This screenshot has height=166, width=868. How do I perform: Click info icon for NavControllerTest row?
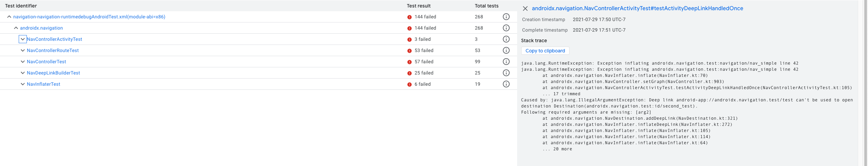tap(506, 62)
